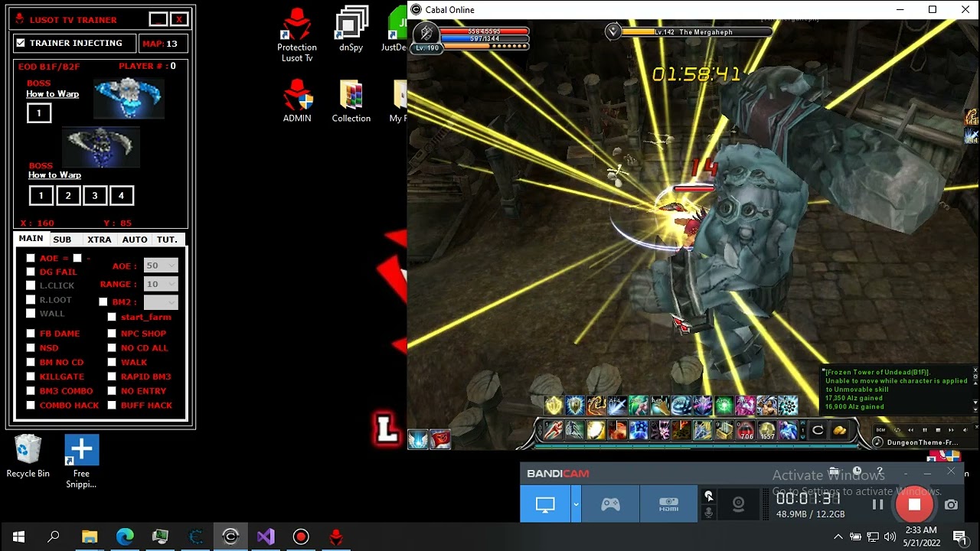The image size is (980, 551).
Task: Open the upper 'How to Warp' link
Action: (53, 94)
